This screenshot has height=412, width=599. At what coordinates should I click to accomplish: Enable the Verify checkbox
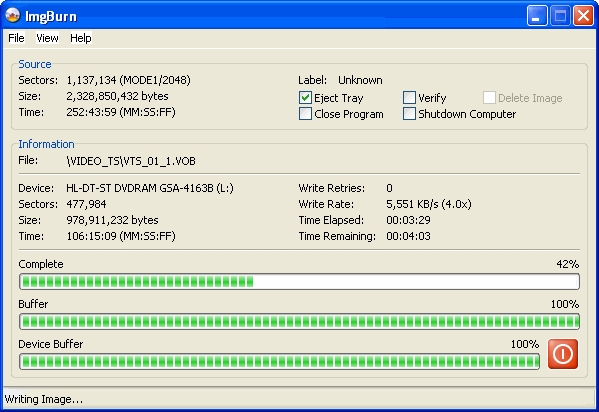click(x=409, y=98)
